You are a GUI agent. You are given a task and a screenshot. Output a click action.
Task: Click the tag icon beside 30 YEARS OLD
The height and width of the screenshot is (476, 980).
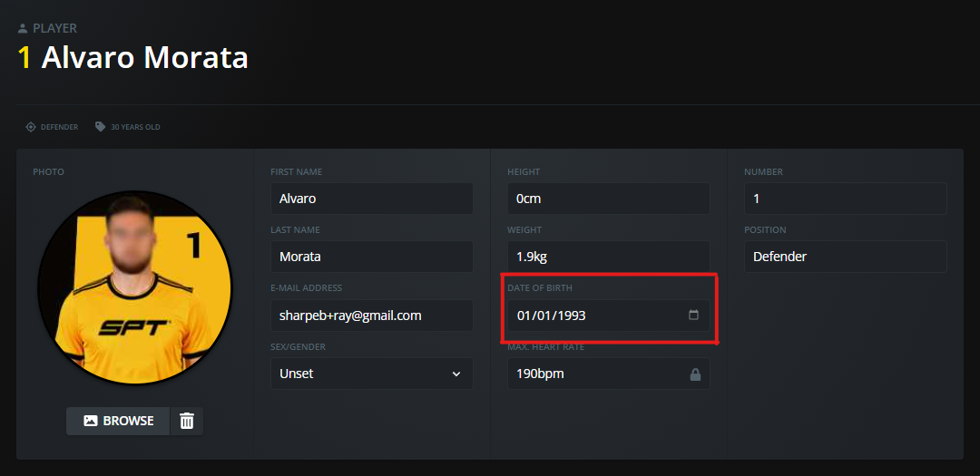coord(100,127)
